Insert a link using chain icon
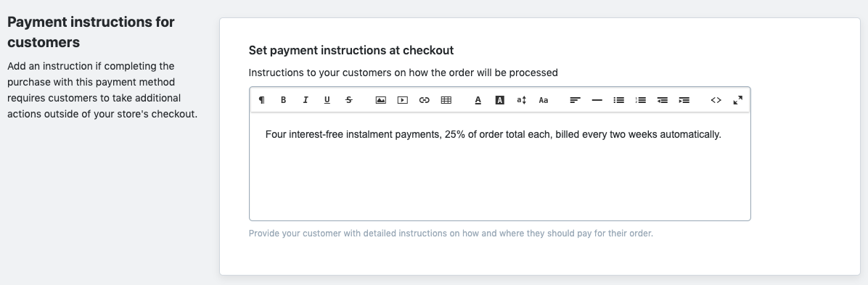 (425, 100)
